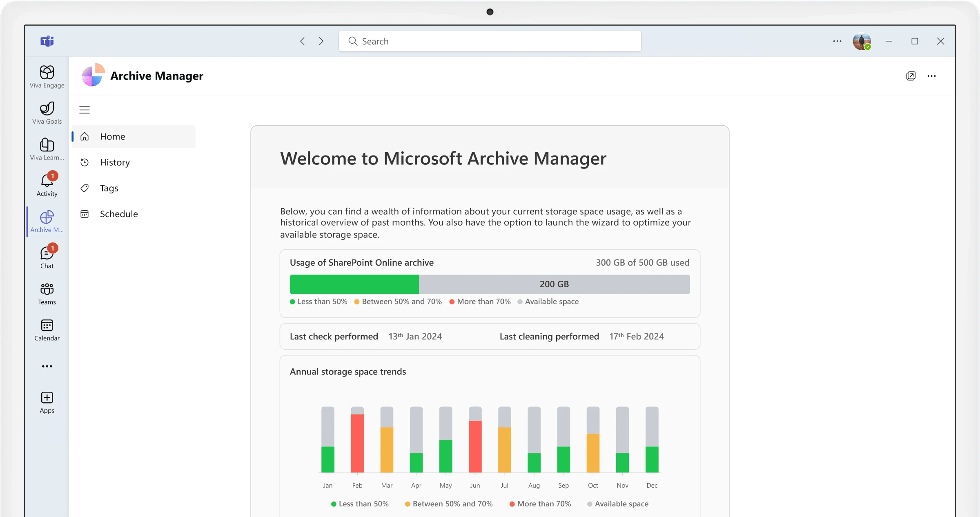Open Chat in the left rail
The image size is (980, 517).
(x=47, y=257)
